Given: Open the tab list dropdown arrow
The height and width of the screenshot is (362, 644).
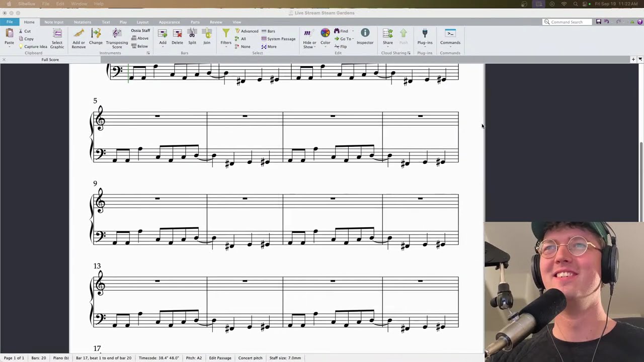Looking at the screenshot, I should (640, 59).
